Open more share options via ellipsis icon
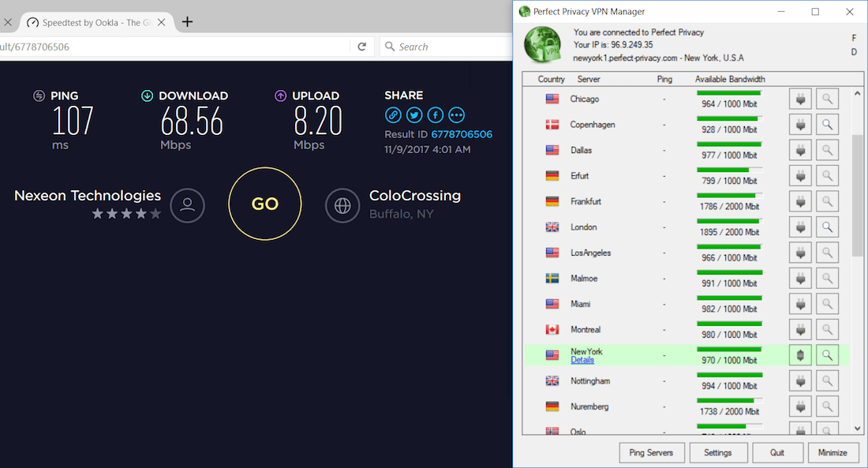The image size is (868, 468). click(456, 114)
